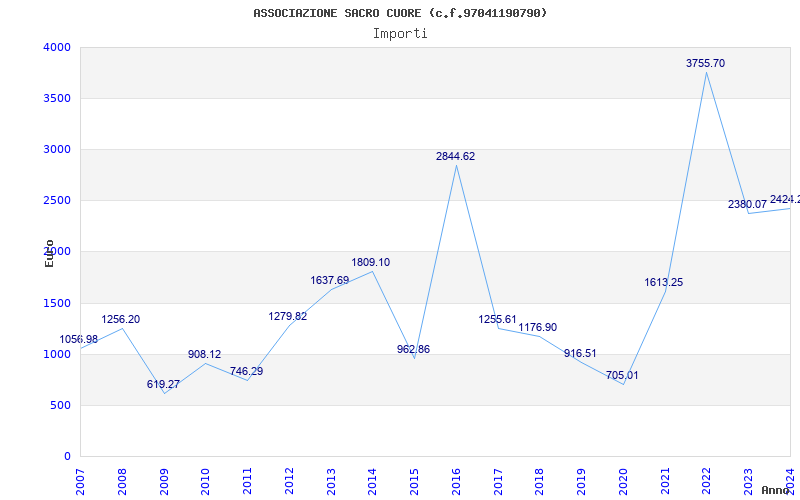
Task: Click the 705.01 data label
Action: point(622,376)
